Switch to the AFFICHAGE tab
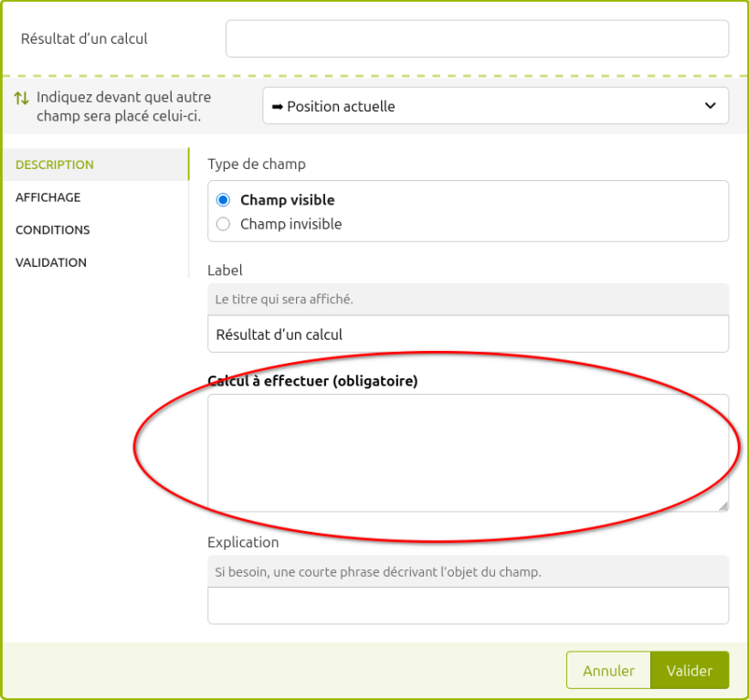Screen dimensions: 749x700 (x=96, y=197)
